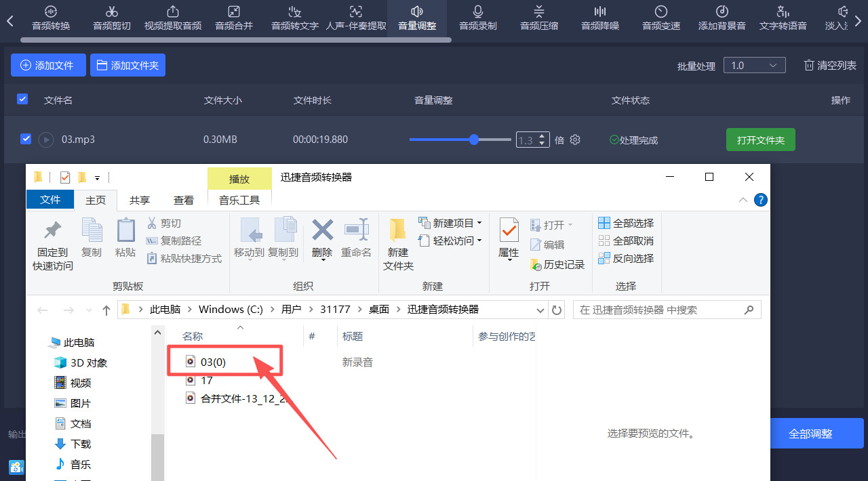The height and width of the screenshot is (481, 868).
Task: Open the 音频录制 audio recording tool
Action: [x=478, y=18]
